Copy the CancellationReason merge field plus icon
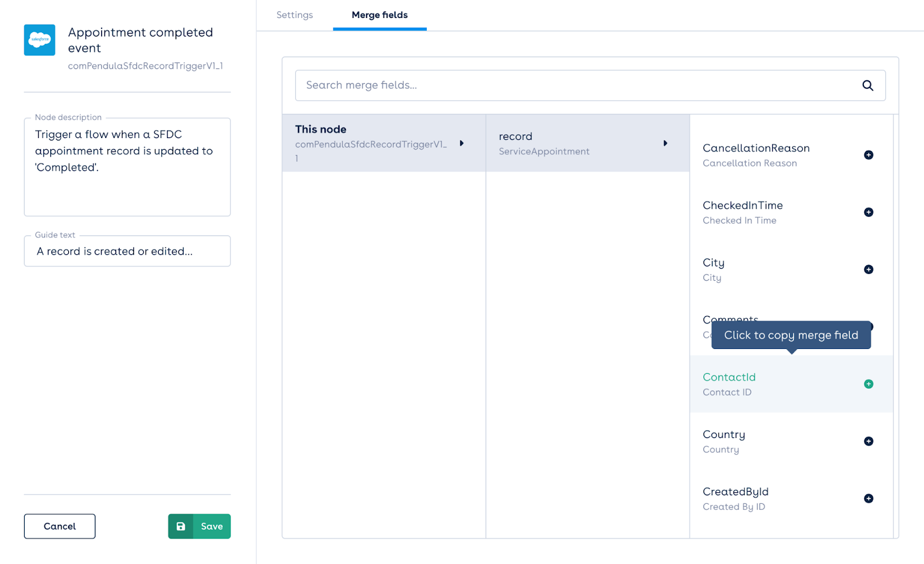 tap(868, 155)
